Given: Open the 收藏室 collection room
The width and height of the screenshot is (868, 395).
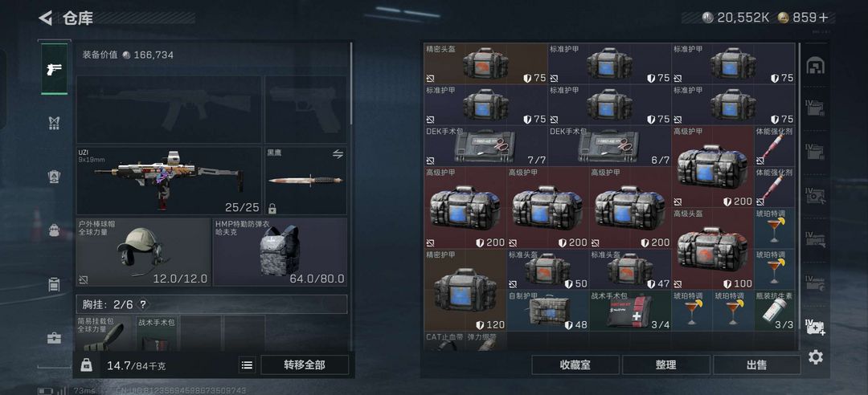Looking at the screenshot, I should coord(575,365).
